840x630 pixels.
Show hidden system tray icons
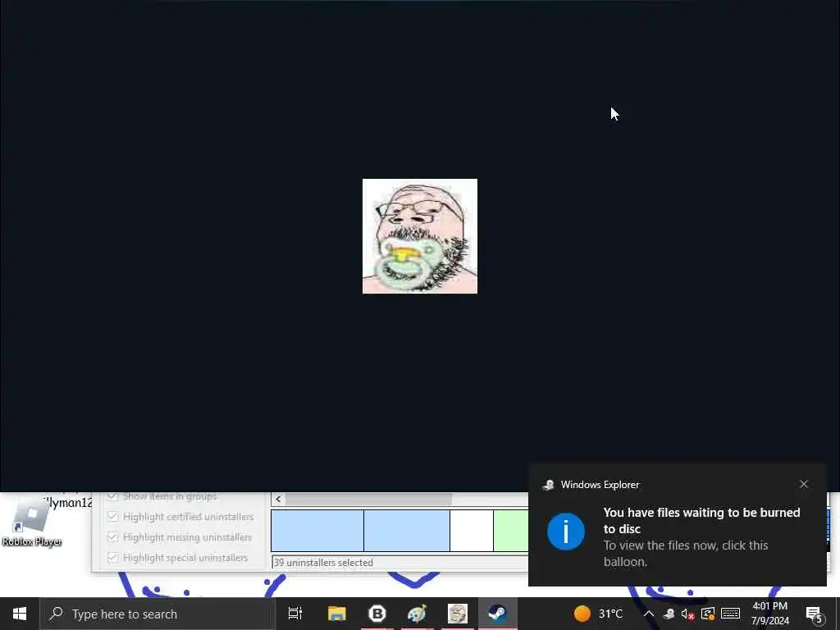[x=648, y=614]
